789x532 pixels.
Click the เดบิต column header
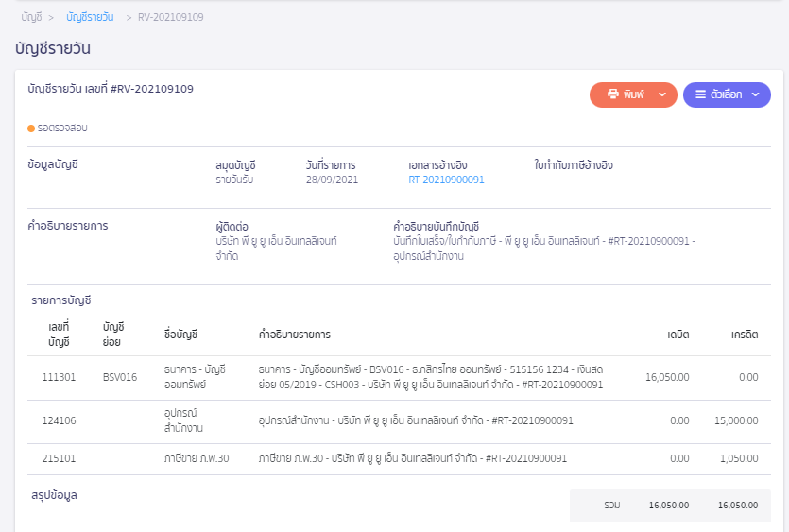pyautogui.click(x=678, y=335)
